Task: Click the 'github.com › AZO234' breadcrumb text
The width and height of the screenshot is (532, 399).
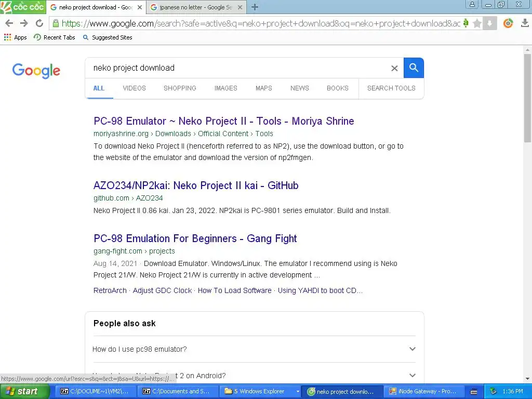Action: pyautogui.click(x=128, y=198)
